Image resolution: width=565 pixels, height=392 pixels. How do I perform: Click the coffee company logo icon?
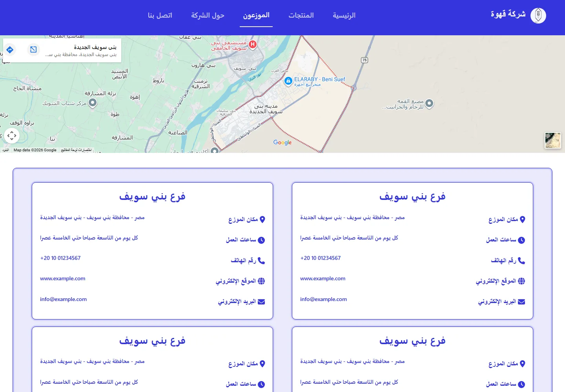pyautogui.click(x=538, y=16)
